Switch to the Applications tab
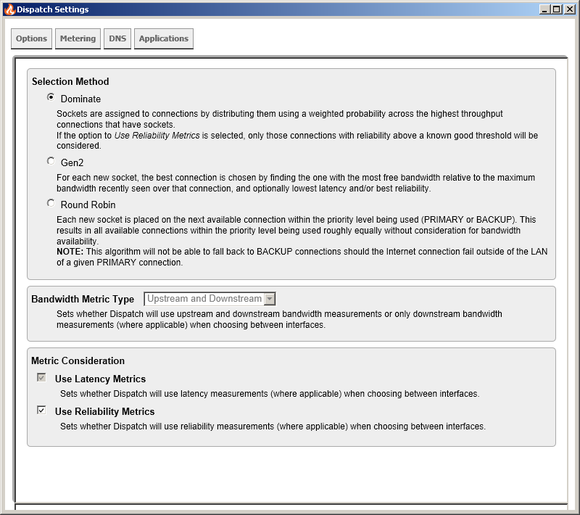 (x=163, y=38)
